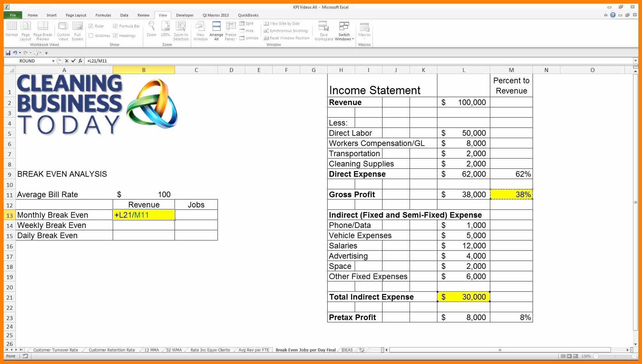Save the current Workspace
642x364 pixels.
click(323, 30)
